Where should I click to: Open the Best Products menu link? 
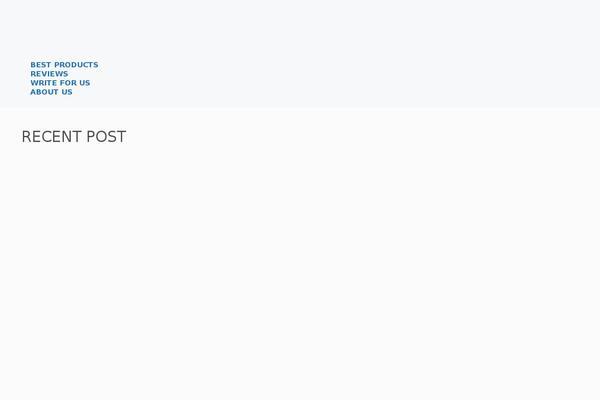click(64, 65)
